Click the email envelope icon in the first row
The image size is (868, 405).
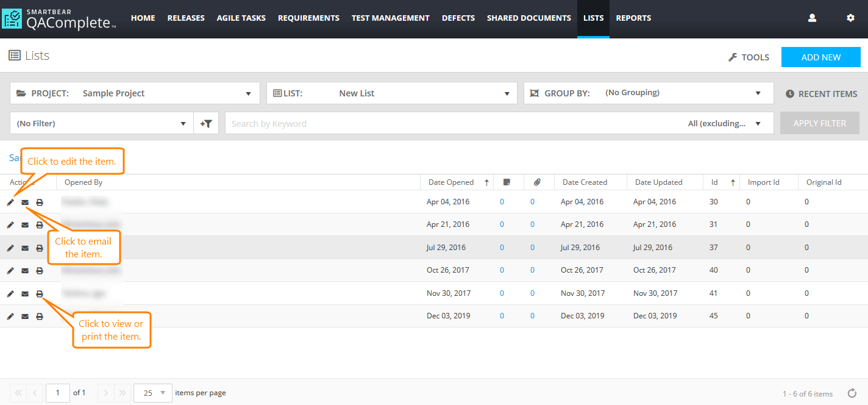click(x=25, y=202)
